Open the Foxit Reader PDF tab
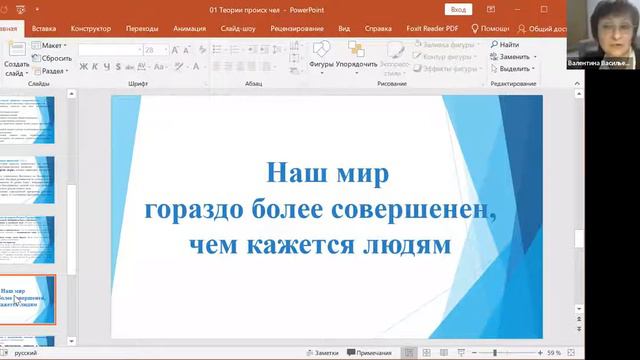Screen dimensions: 640x360 click(x=432, y=29)
